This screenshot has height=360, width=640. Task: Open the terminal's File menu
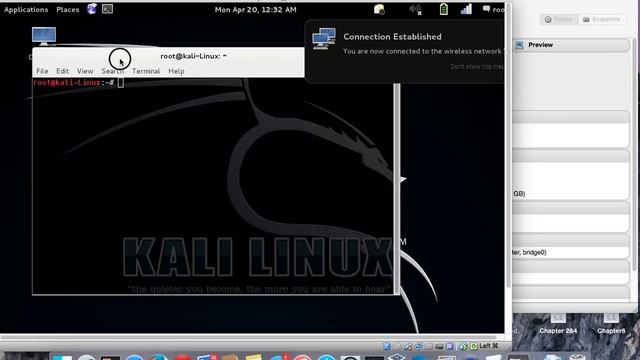[42, 71]
